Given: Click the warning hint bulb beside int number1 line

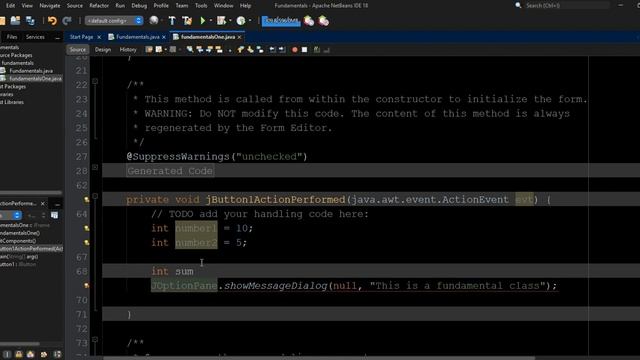Looking at the screenshot, I should [x=87, y=228].
